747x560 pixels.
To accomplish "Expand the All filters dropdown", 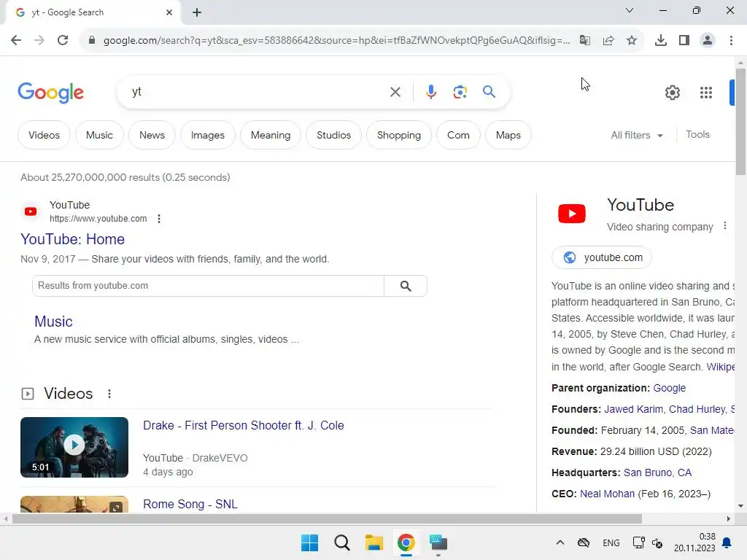I will point(637,135).
